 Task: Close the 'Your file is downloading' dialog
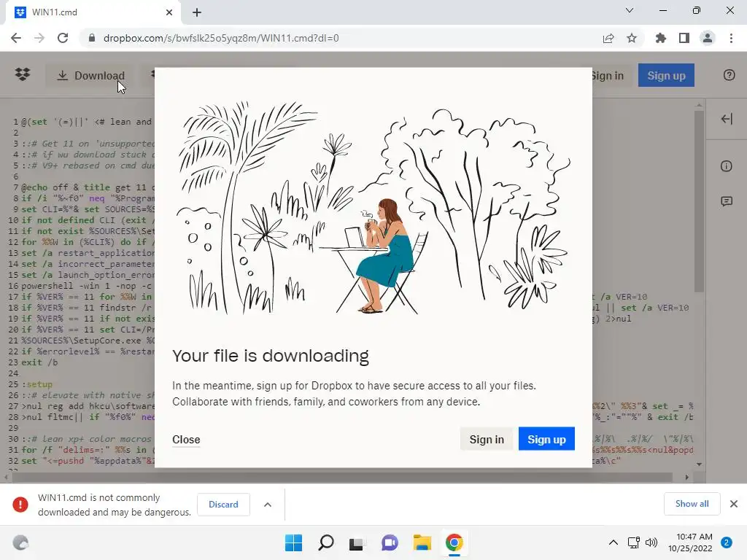pyautogui.click(x=186, y=440)
